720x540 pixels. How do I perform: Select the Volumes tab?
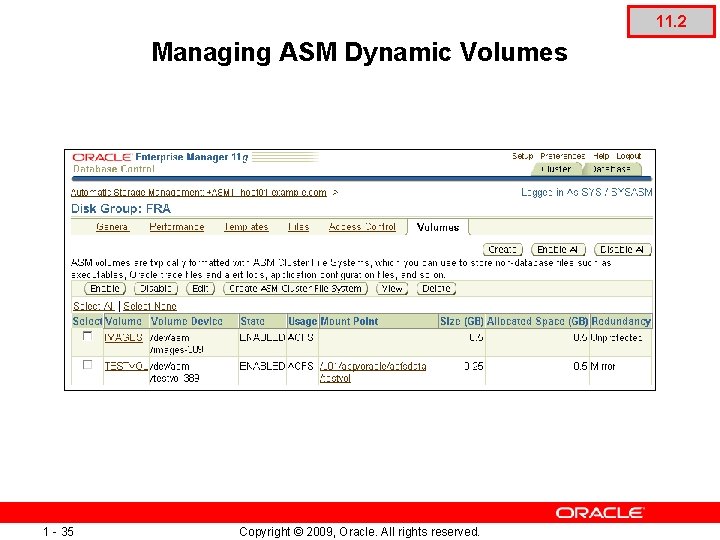[x=438, y=227]
